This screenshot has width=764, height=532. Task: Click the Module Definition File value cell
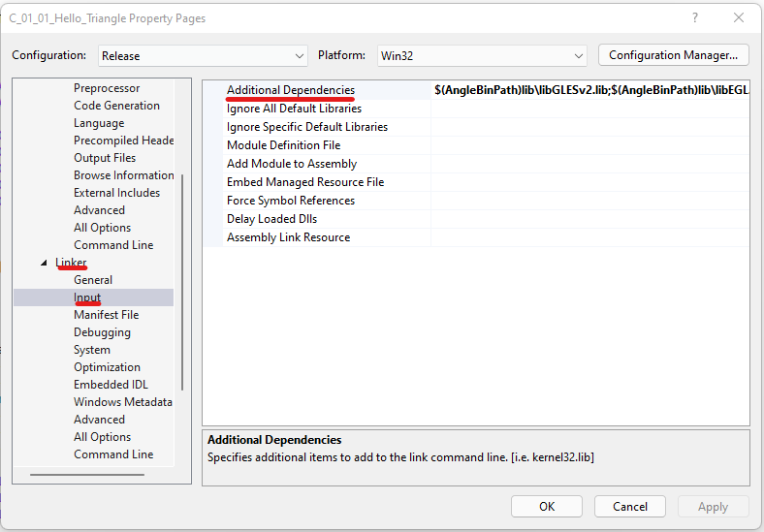590,145
